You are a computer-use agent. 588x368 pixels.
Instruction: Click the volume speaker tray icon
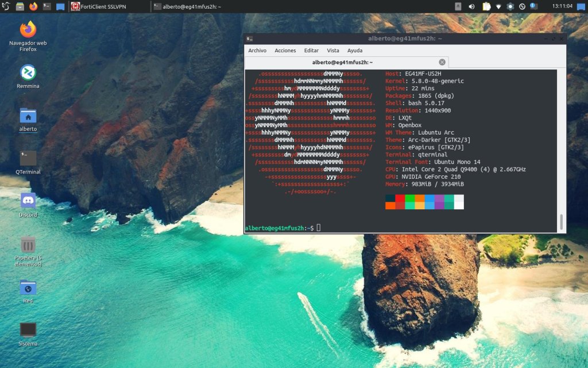point(471,6)
